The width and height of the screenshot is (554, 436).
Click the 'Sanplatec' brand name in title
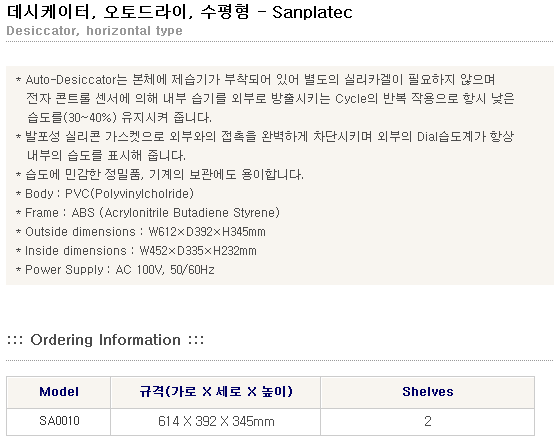pos(312,12)
